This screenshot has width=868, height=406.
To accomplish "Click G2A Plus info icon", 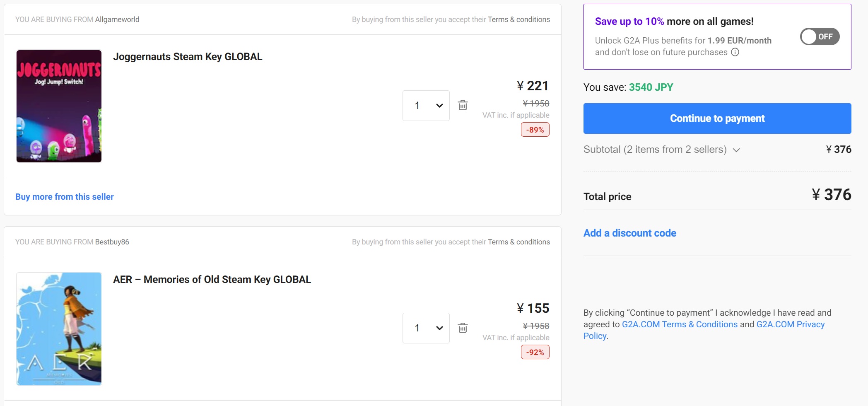I will tap(735, 52).
